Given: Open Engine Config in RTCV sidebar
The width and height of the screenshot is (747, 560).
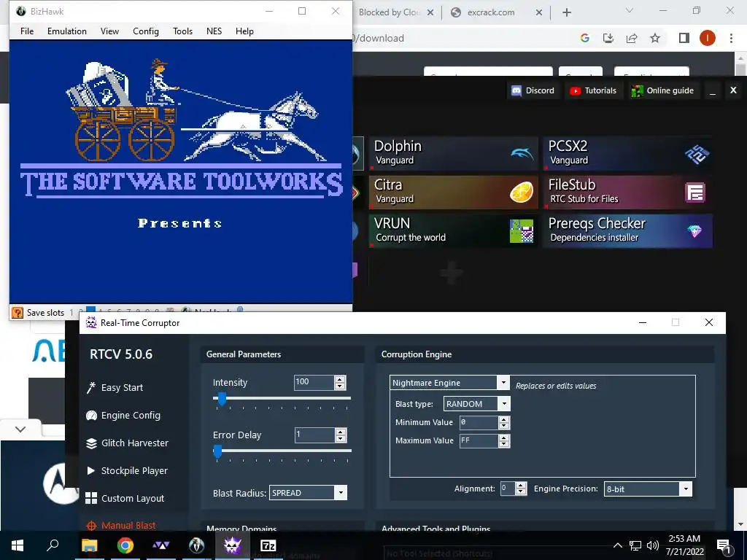Looking at the screenshot, I should coord(123,415).
